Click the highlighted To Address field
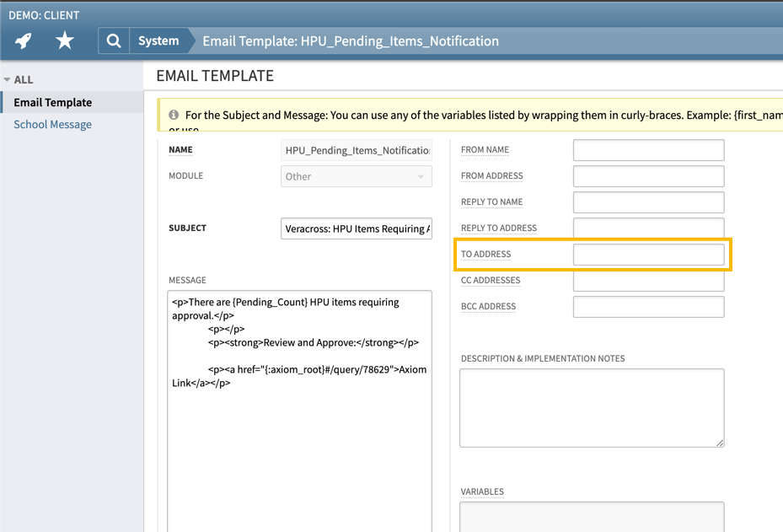 (x=648, y=255)
